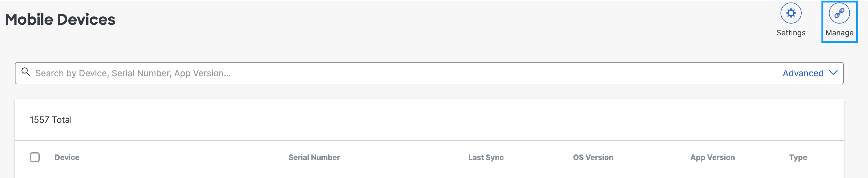The image size is (868, 178).
Task: Sort by the Device column header
Action: 67,158
